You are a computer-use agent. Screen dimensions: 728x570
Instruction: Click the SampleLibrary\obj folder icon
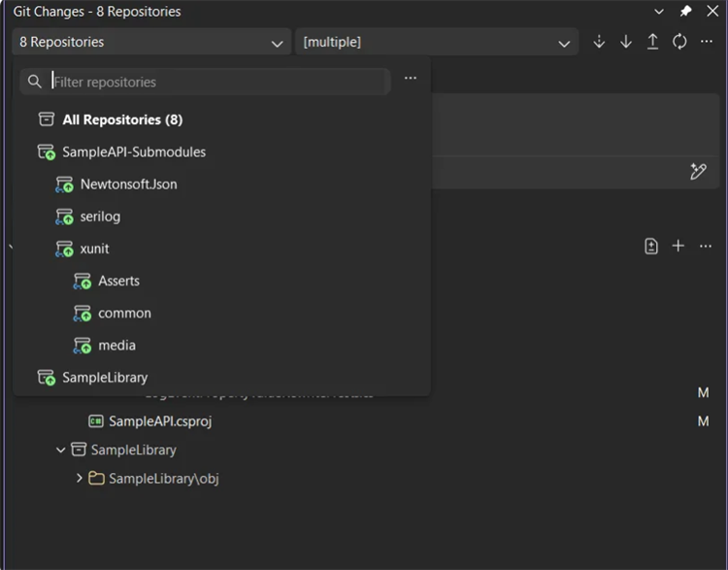point(96,478)
